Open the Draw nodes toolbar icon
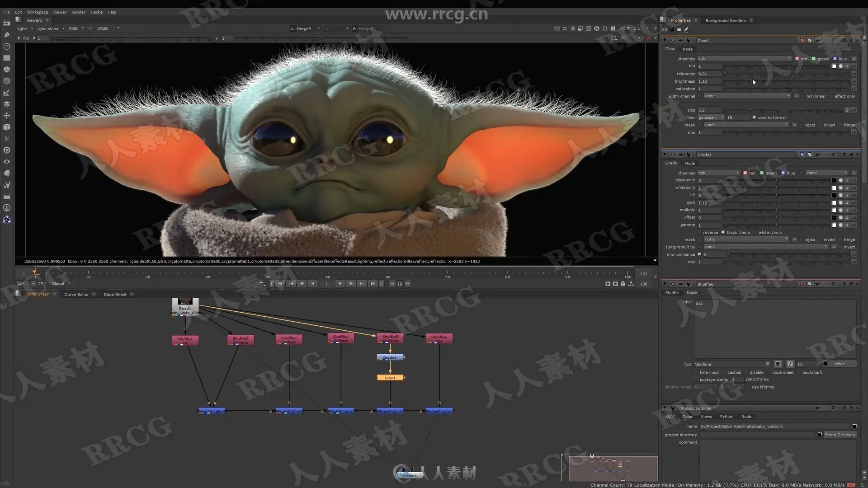This screenshot has height=488, width=868. coord(7,35)
